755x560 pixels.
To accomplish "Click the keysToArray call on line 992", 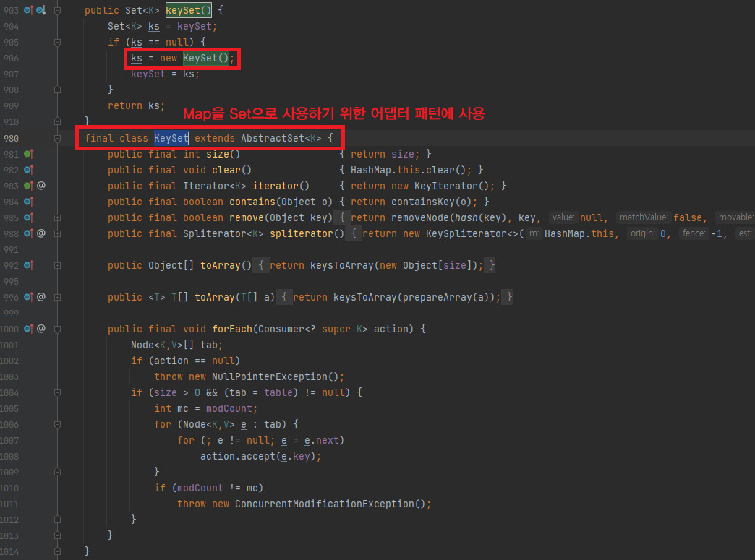I will pyautogui.click(x=342, y=265).
